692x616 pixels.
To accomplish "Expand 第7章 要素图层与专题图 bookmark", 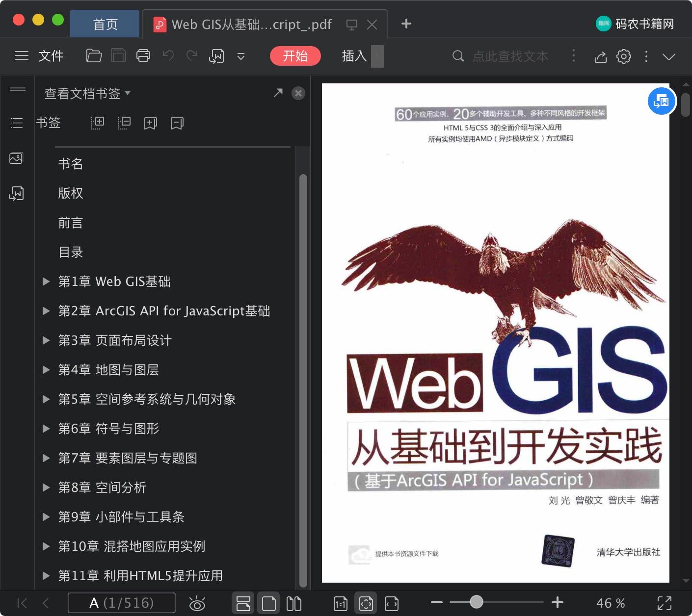I will tap(46, 458).
